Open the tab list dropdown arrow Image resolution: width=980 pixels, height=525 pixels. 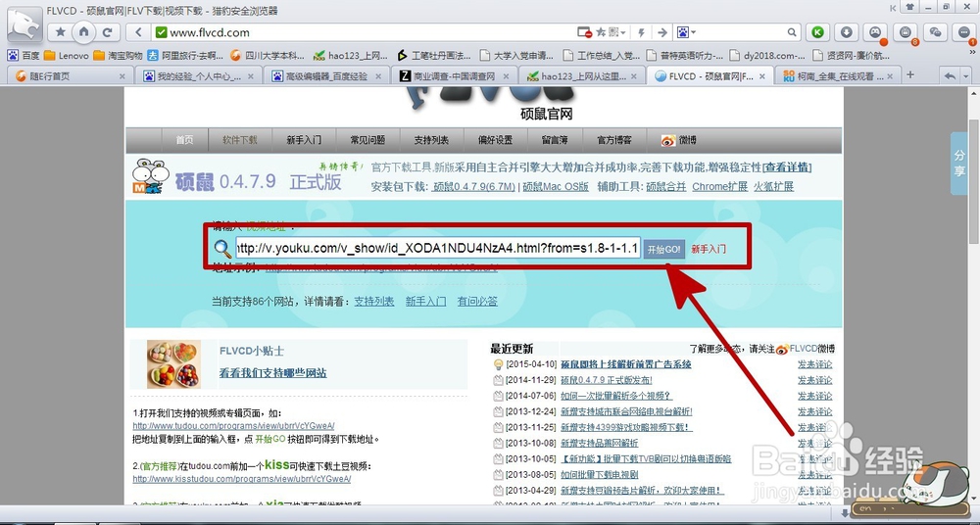(967, 76)
